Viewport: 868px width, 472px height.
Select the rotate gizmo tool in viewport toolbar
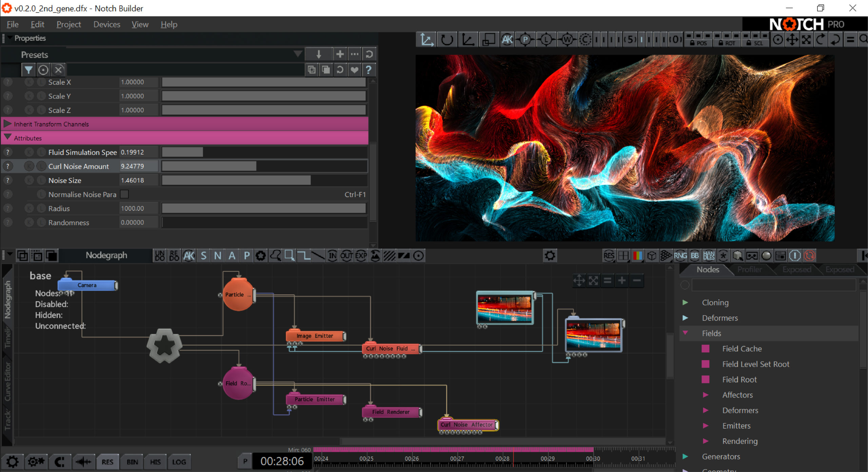[x=447, y=40]
